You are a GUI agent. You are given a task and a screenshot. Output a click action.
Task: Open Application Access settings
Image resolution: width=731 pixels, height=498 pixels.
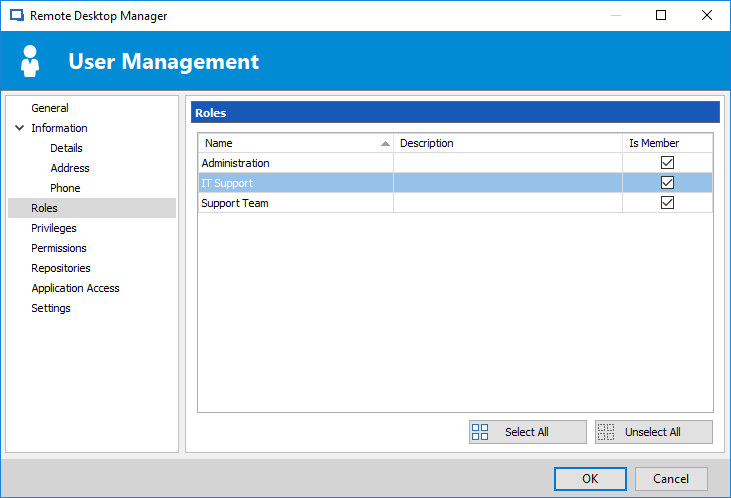tap(75, 289)
